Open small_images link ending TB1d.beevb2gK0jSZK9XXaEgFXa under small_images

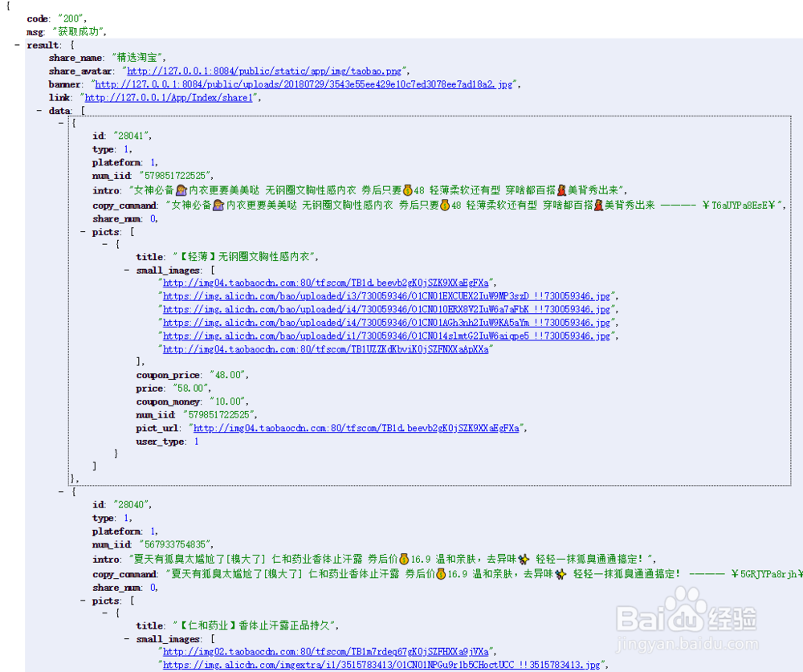click(x=326, y=283)
